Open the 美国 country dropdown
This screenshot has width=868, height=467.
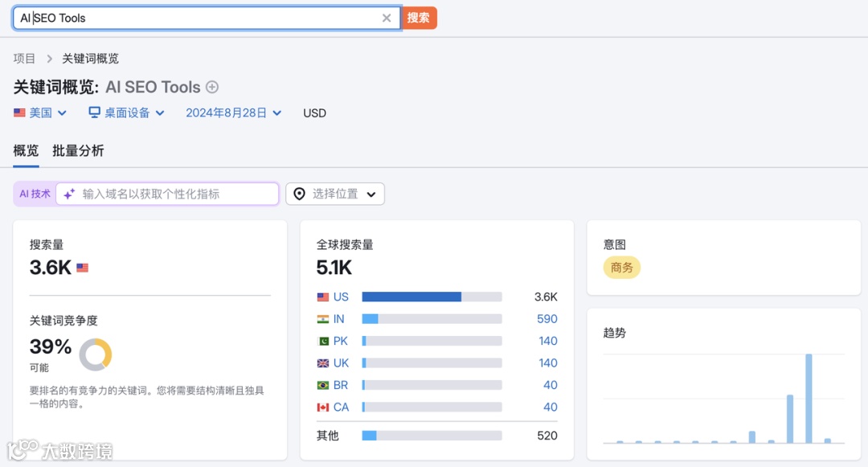(40, 113)
